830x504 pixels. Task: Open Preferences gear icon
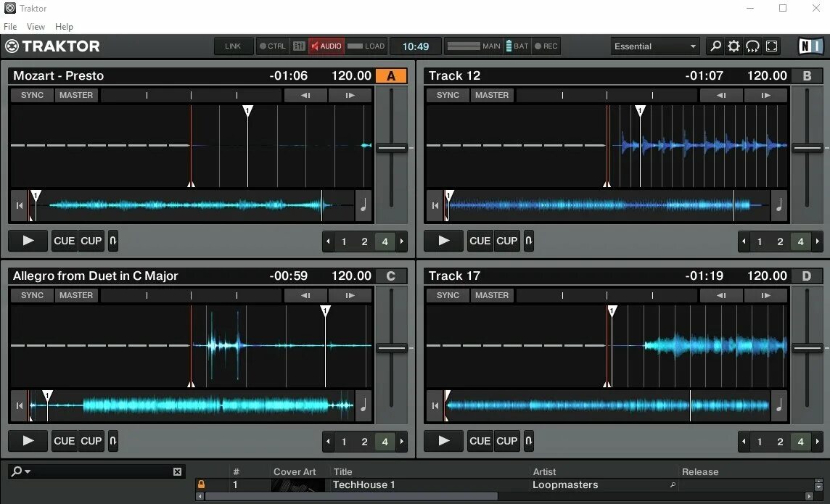tap(734, 46)
